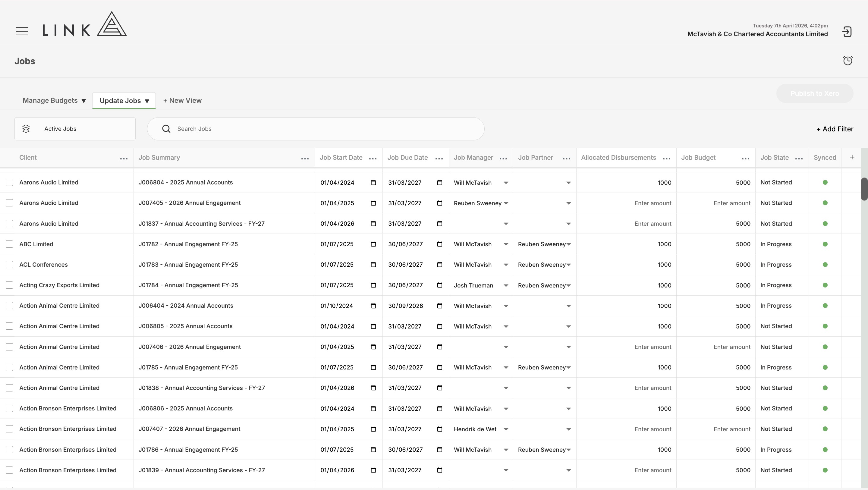Open the hamburger navigation menu
868x490 pixels.
point(22,31)
